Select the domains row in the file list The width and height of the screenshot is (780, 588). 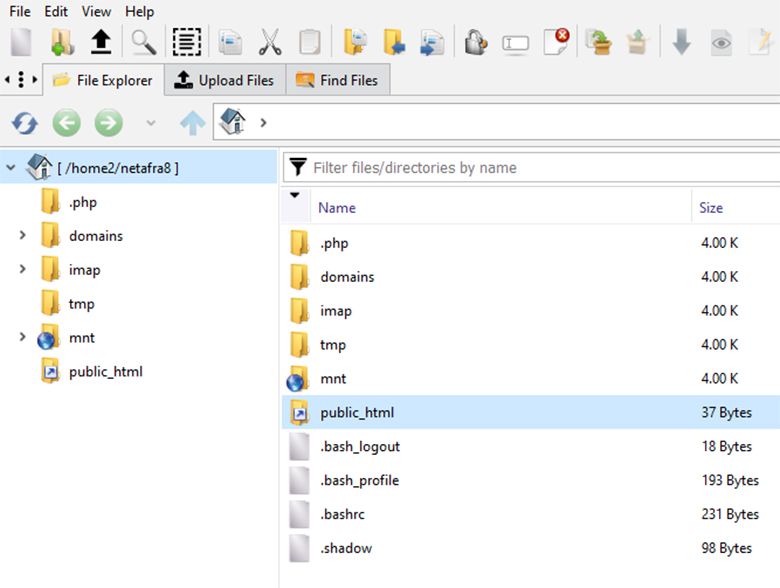pyautogui.click(x=530, y=277)
